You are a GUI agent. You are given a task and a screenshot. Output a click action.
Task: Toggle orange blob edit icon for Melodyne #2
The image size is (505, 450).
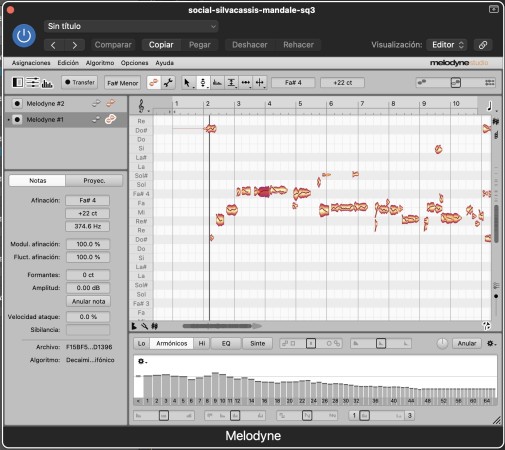(x=111, y=103)
